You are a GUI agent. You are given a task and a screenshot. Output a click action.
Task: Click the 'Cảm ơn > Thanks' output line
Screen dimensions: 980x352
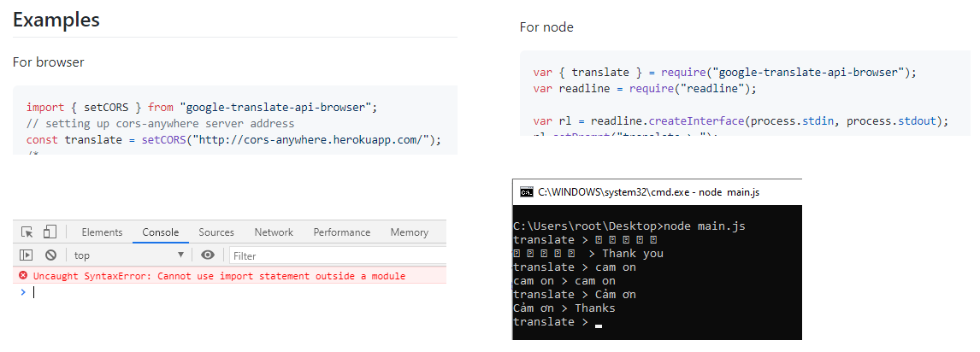tap(564, 308)
